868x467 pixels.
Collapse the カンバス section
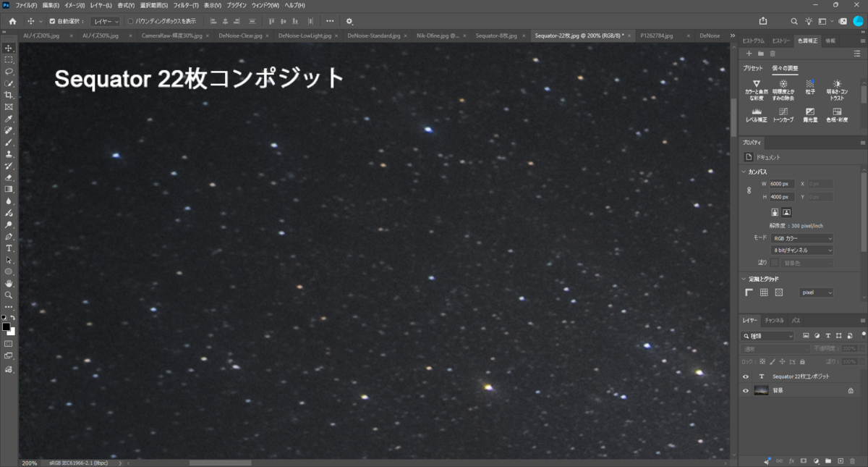pyautogui.click(x=744, y=172)
